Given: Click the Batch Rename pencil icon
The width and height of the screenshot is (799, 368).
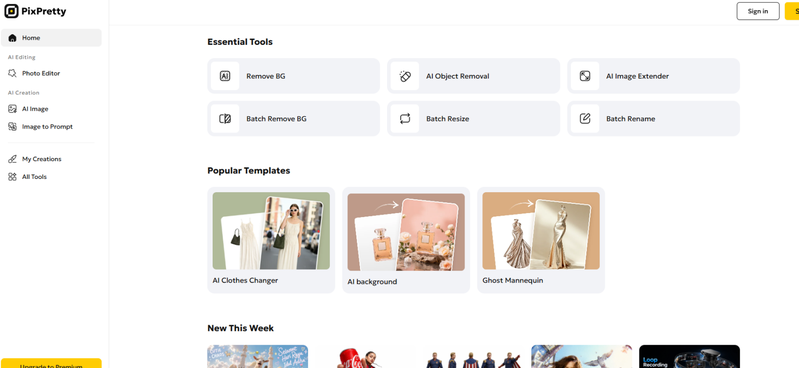Looking at the screenshot, I should tap(584, 119).
